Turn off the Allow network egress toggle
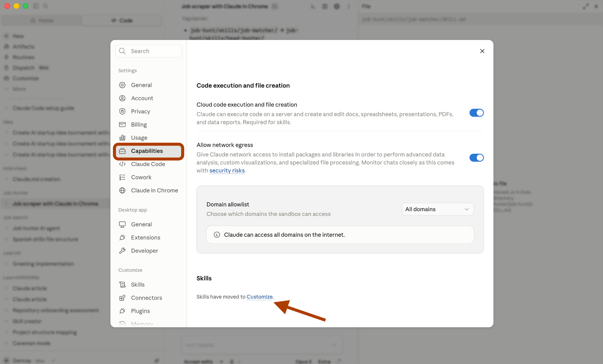Screen dimensions: 603x364 [x=476, y=158]
